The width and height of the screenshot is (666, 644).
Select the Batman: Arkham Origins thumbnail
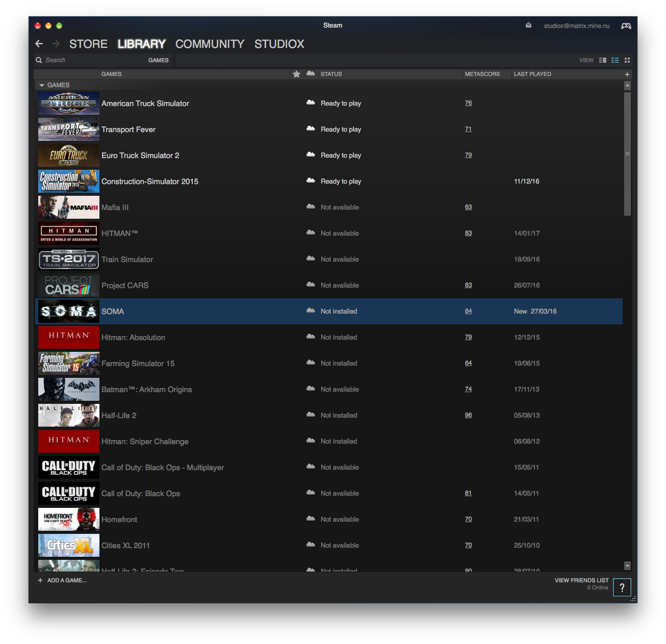(x=69, y=390)
